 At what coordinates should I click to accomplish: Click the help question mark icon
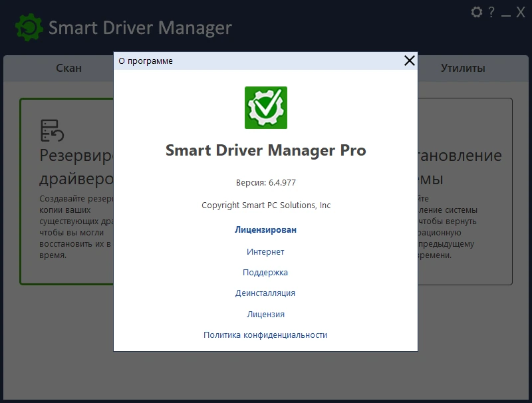pos(491,12)
